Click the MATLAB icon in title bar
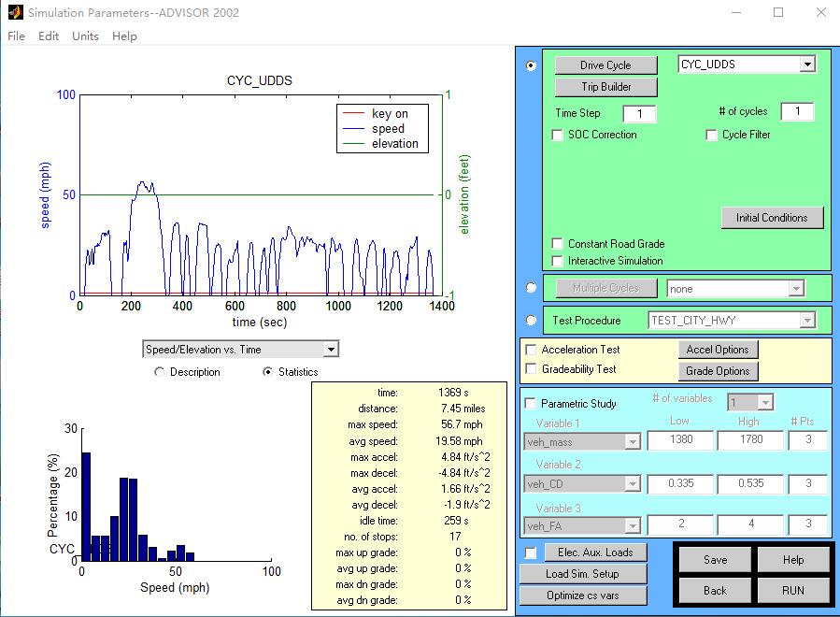This screenshot has height=617, width=840. [14, 13]
